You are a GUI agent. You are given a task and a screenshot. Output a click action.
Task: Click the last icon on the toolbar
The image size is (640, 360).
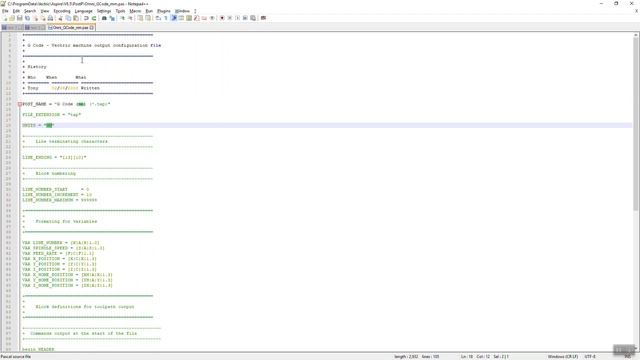point(263,18)
